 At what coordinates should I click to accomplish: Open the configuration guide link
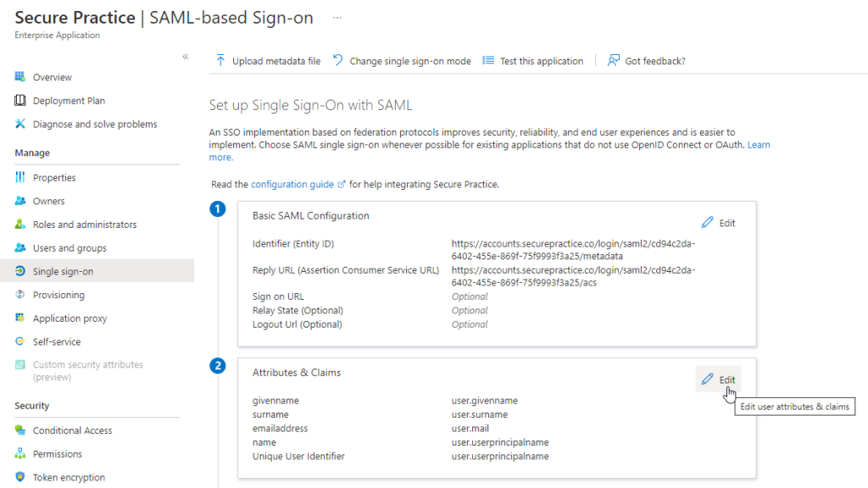[292, 184]
